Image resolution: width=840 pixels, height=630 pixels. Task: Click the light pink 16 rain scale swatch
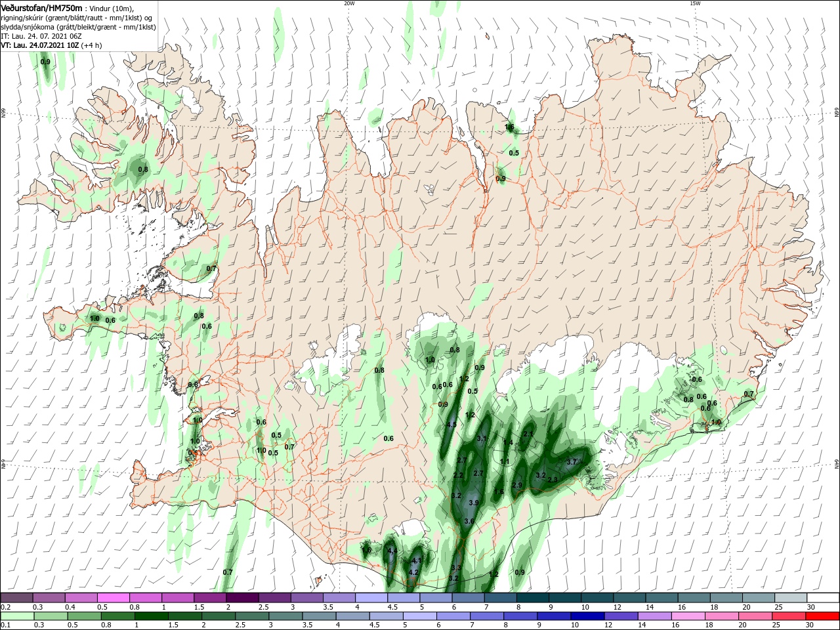pyautogui.click(x=687, y=616)
